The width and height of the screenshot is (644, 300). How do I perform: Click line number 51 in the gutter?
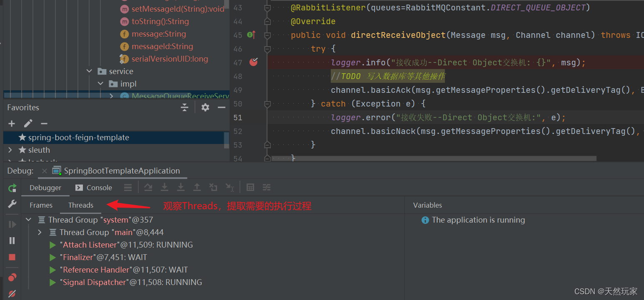237,117
